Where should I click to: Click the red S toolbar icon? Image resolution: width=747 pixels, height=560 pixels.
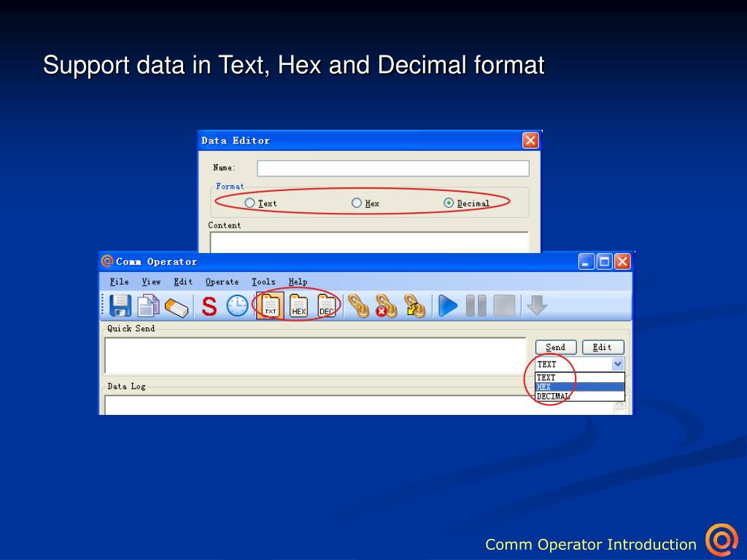209,306
